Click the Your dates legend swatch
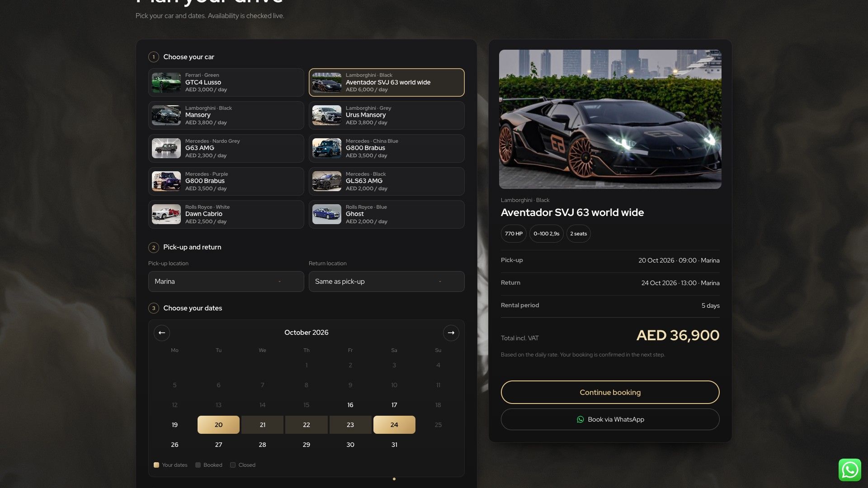 [x=156, y=465]
